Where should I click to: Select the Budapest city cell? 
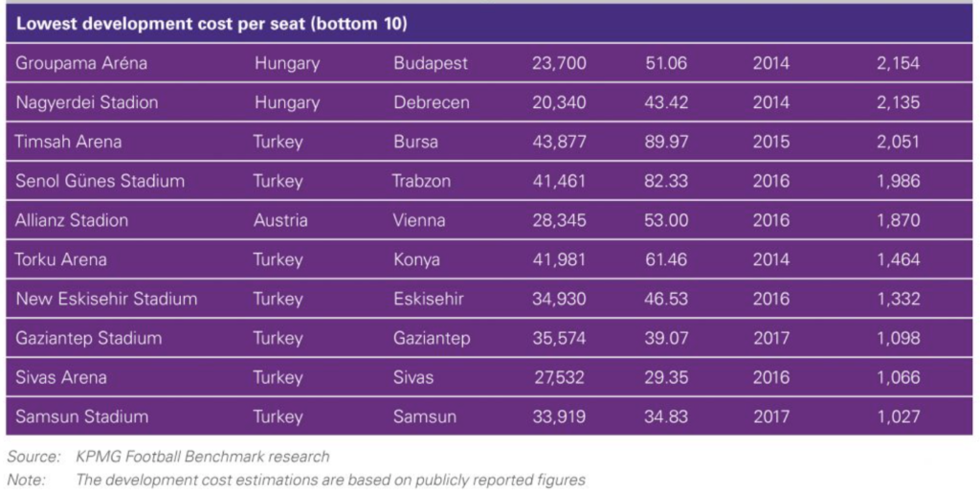click(431, 63)
